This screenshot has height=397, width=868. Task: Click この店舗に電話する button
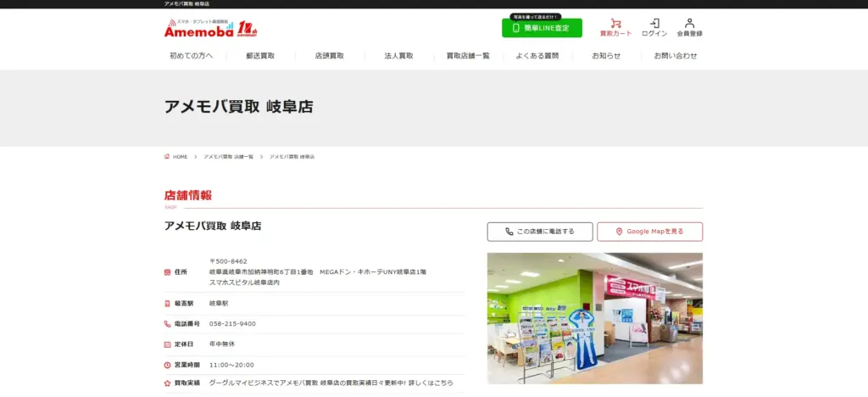540,232
